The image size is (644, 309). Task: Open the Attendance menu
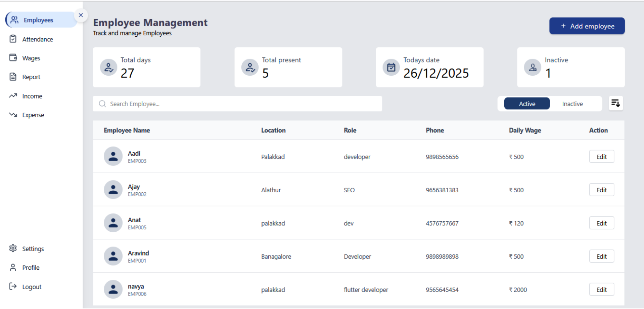[x=37, y=39]
